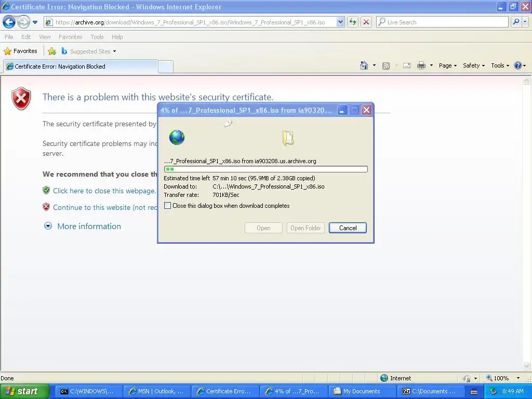Expand the Home button dropdown arrow
The height and width of the screenshot is (399, 532).
pyautogui.click(x=374, y=65)
